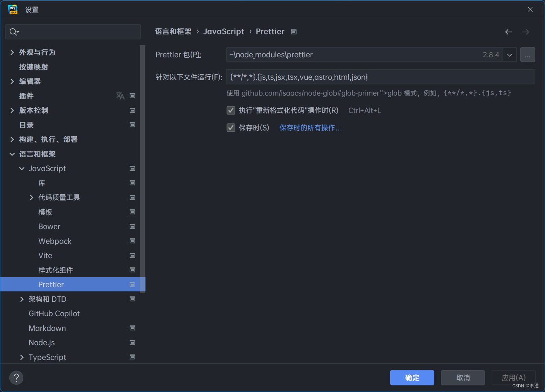Toggle the per-project icon beside Node.js
The width and height of the screenshot is (545, 392).
pos(132,342)
